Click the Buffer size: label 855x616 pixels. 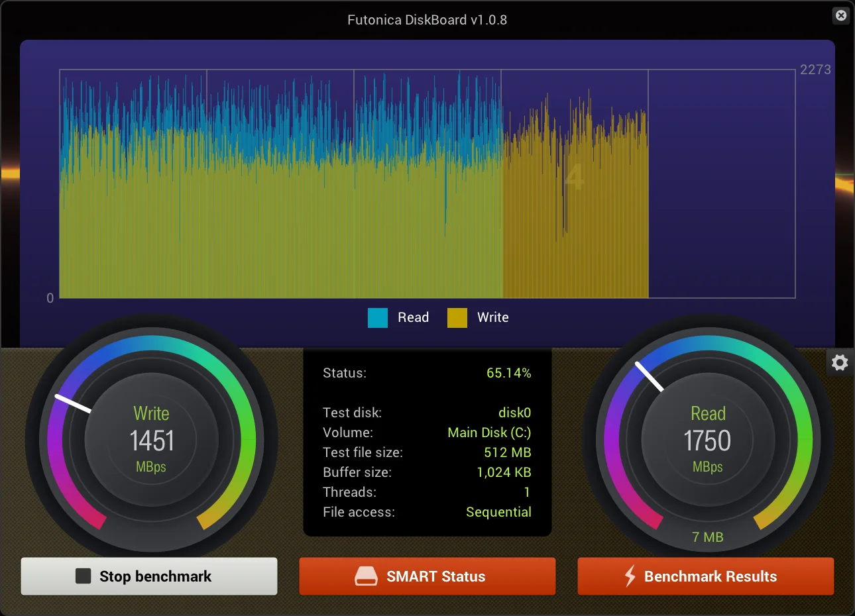(x=357, y=472)
